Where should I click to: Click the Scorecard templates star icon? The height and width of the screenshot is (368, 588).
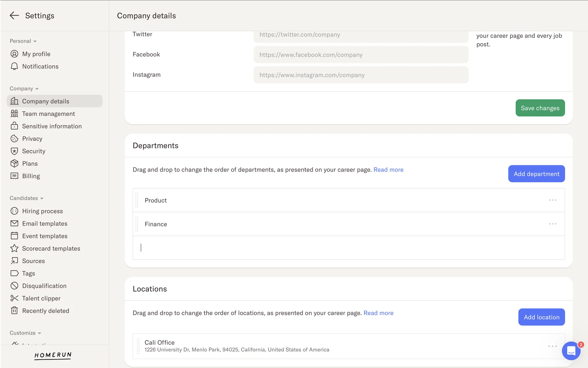14,248
